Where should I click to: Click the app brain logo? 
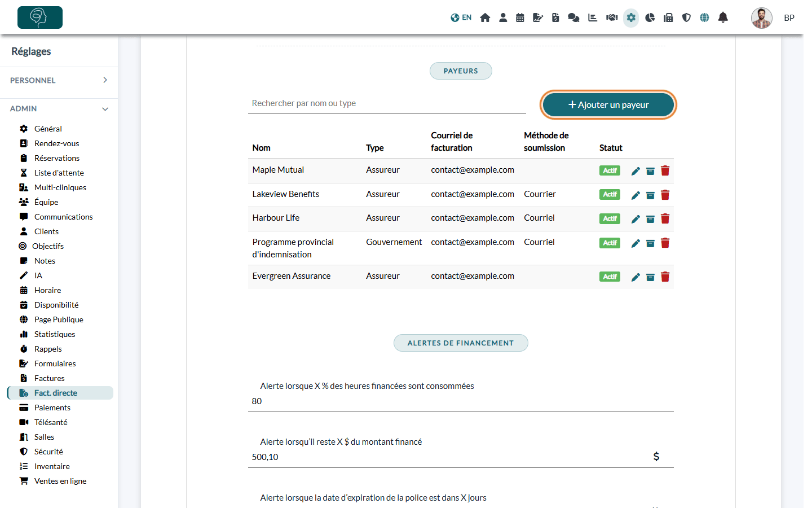pos(40,17)
